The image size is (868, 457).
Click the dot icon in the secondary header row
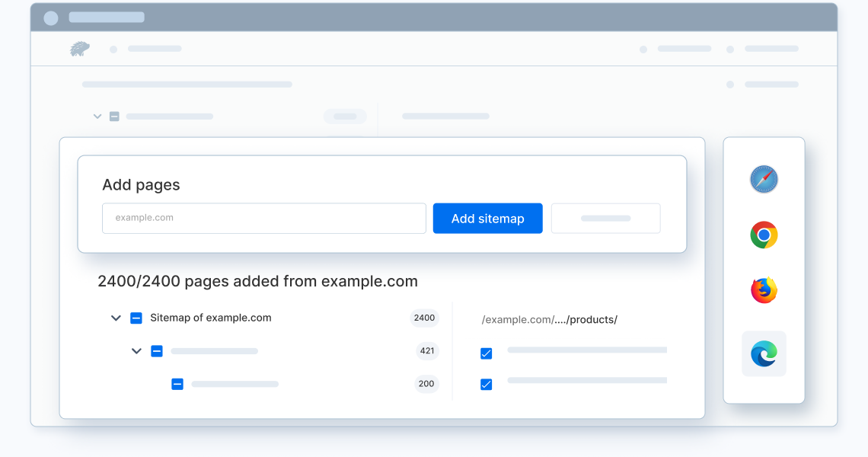coord(729,84)
